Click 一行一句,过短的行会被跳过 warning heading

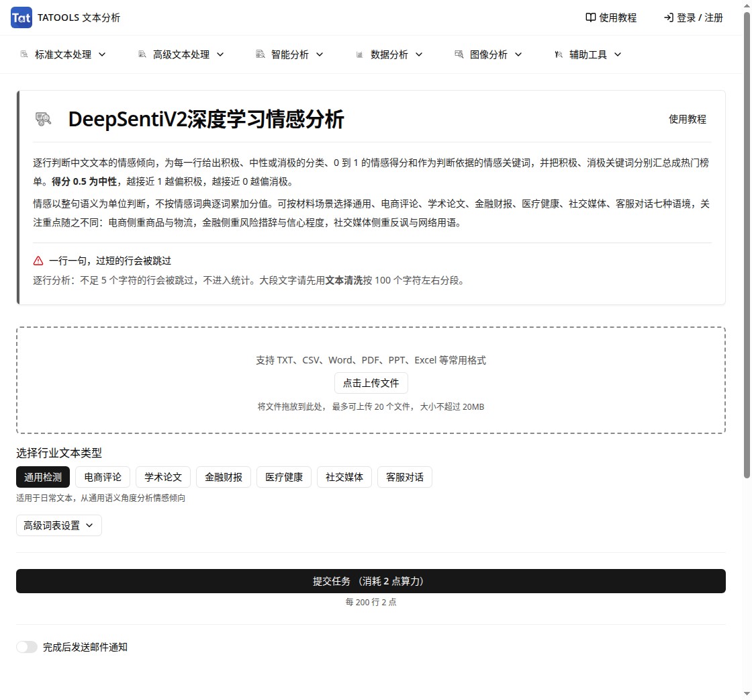(110, 261)
